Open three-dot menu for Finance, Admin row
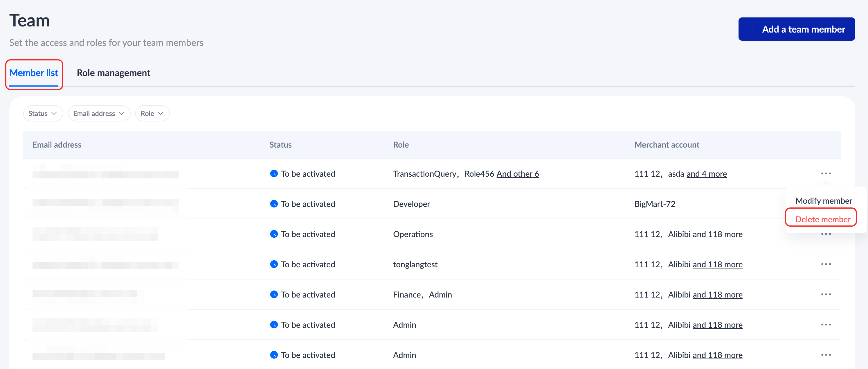 pyautogui.click(x=826, y=294)
